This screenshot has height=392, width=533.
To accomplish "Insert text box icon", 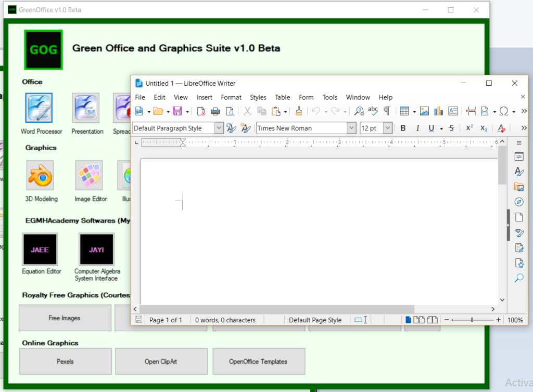I will click(x=453, y=111).
